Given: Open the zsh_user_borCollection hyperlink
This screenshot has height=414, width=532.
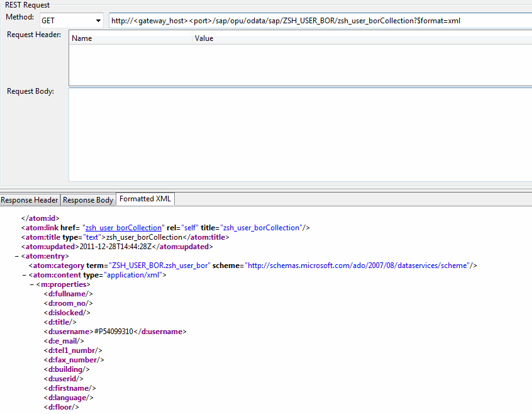Looking at the screenshot, I should 123,227.
